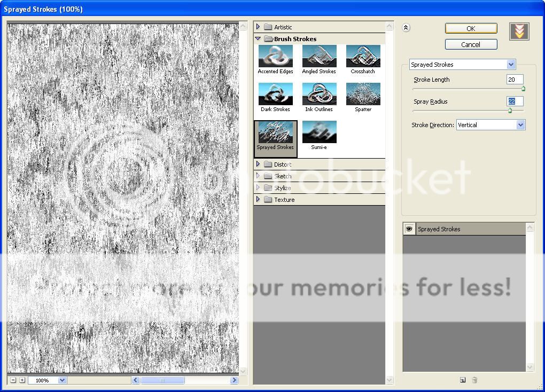Choose the Sumi-e filter thumbnail
The image size is (545, 392).
click(x=319, y=132)
